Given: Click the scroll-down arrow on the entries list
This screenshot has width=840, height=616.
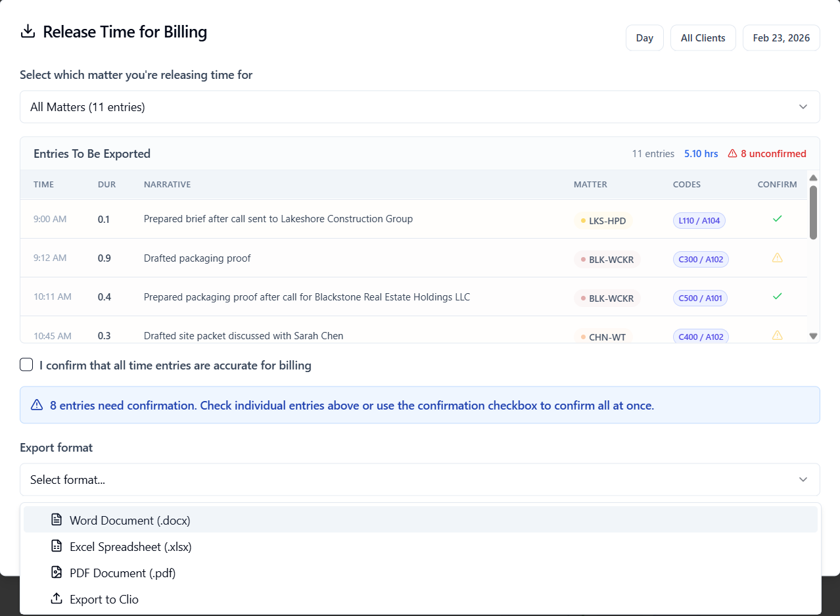Looking at the screenshot, I should click(x=813, y=336).
